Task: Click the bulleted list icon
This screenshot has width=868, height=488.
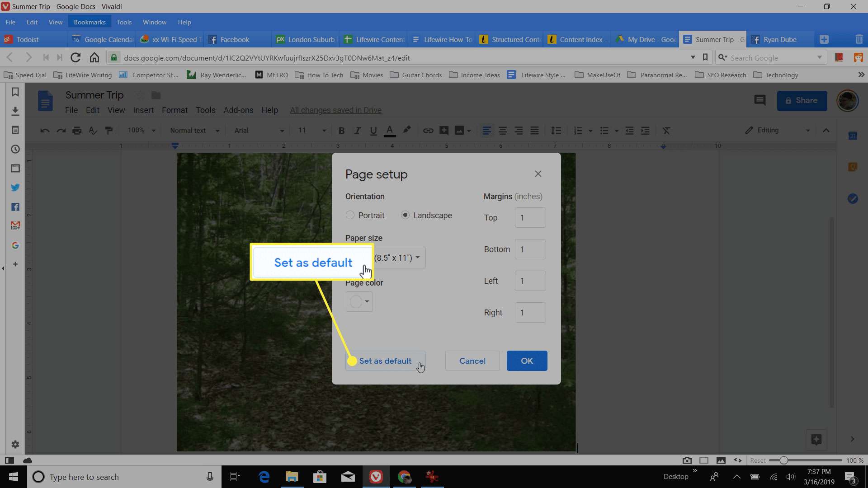Action: pyautogui.click(x=603, y=131)
